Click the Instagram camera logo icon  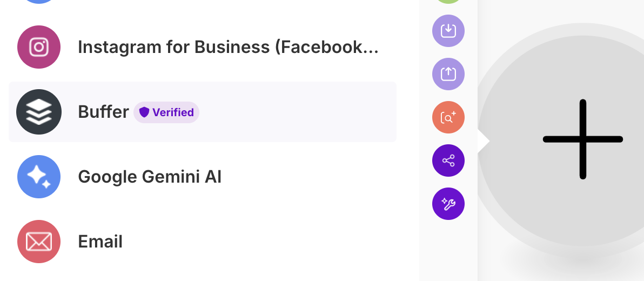point(39,47)
